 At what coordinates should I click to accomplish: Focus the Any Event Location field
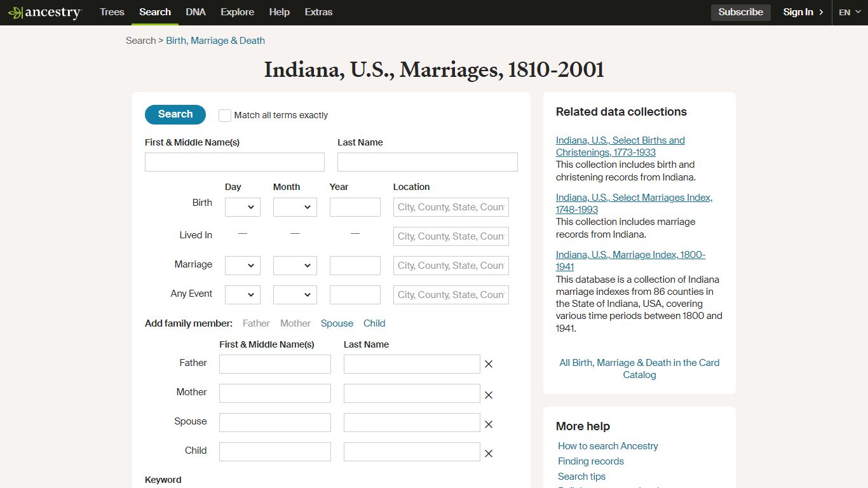(x=451, y=295)
